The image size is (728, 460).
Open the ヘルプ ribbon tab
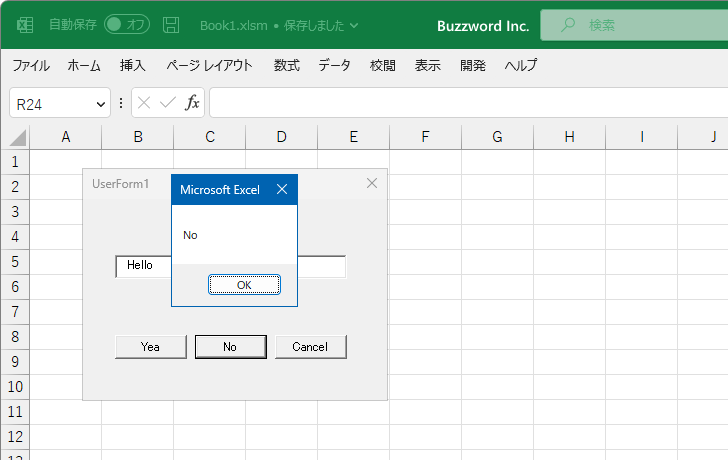tap(521, 65)
